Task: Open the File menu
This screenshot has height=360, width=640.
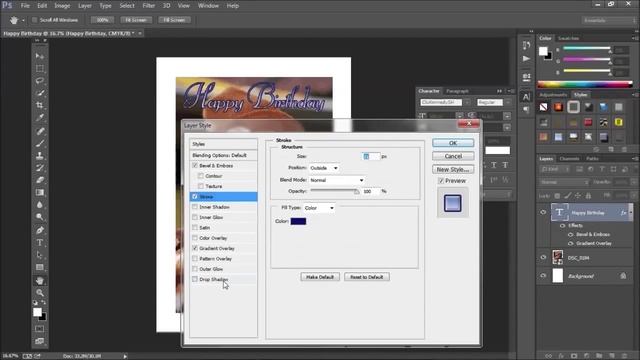Action: pyautogui.click(x=25, y=6)
